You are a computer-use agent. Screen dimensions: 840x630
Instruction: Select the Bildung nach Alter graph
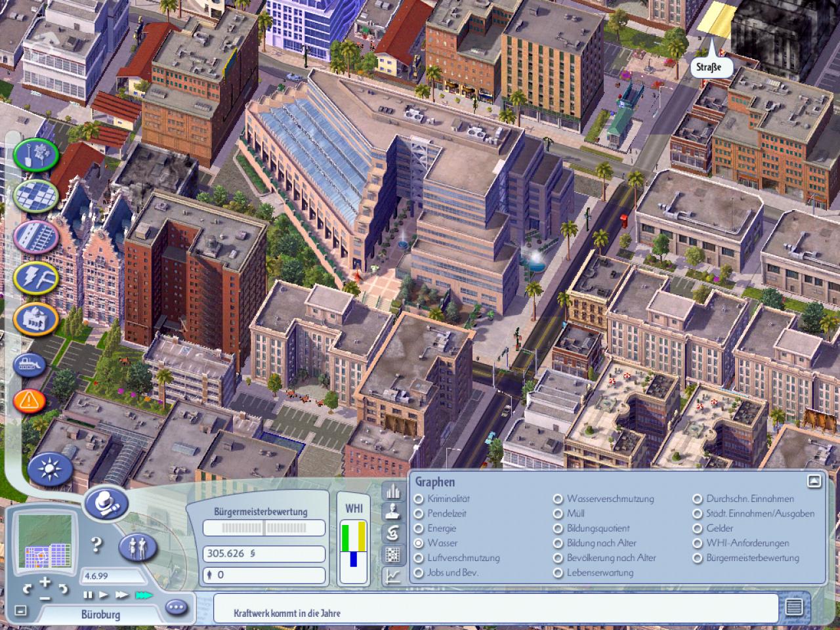pyautogui.click(x=595, y=543)
